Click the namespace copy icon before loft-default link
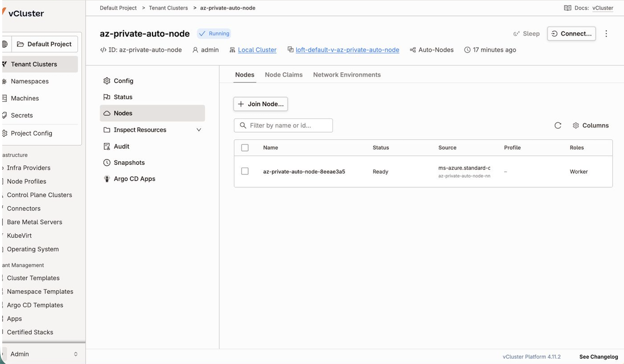 tap(290, 49)
